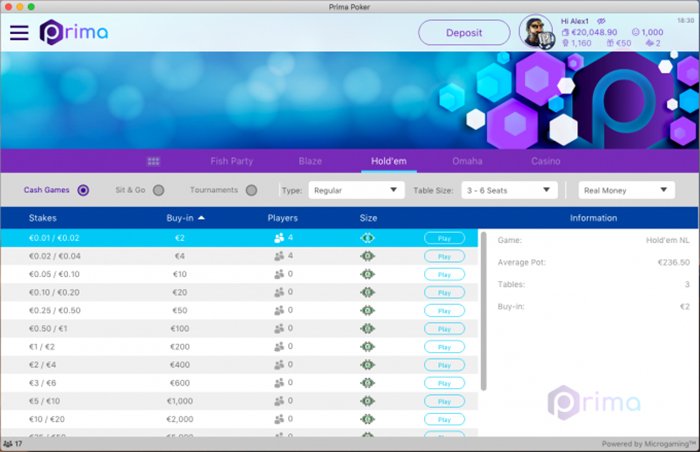This screenshot has width=700, height=452.
Task: Switch to the Omaha tab
Action: pos(467,161)
